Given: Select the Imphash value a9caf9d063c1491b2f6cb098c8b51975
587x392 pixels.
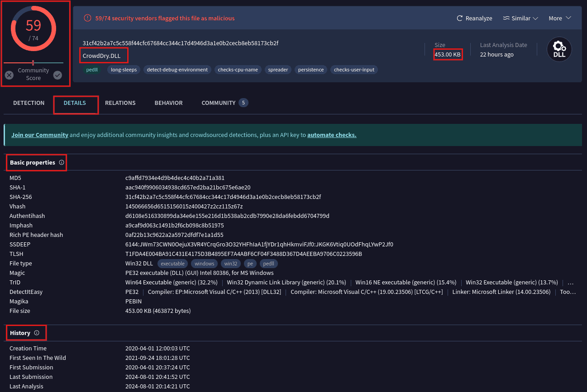Looking at the screenshot, I should point(175,226).
